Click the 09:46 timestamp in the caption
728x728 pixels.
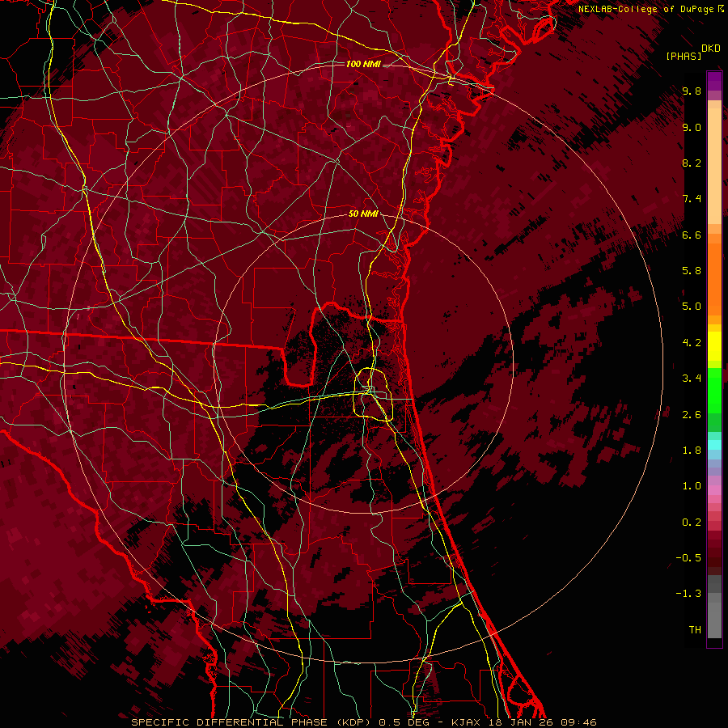(578, 722)
